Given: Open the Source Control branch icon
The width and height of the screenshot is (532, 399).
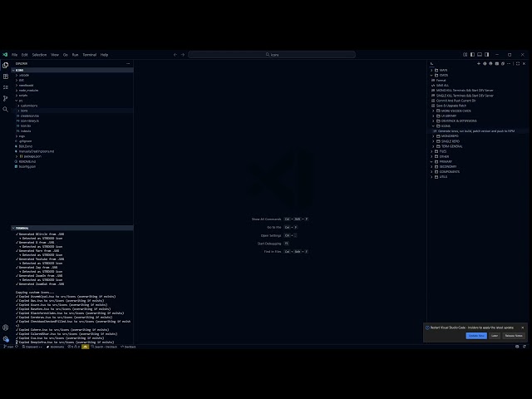Looking at the screenshot, I should [x=6, y=98].
